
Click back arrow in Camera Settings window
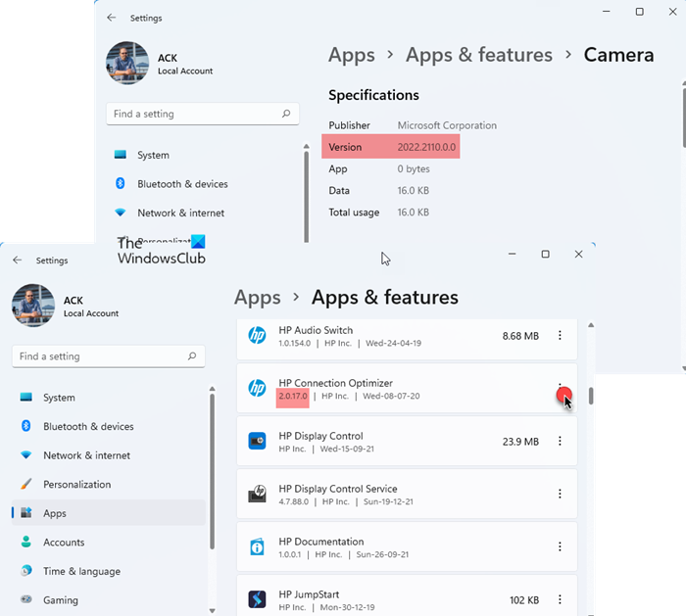click(112, 18)
